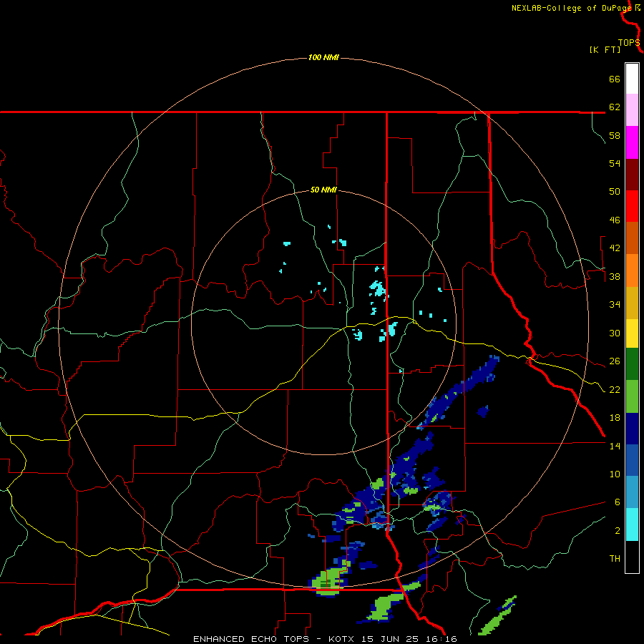Click the legend value "6"
Image resolution: width=644 pixels, height=644 pixels.
tap(618, 502)
